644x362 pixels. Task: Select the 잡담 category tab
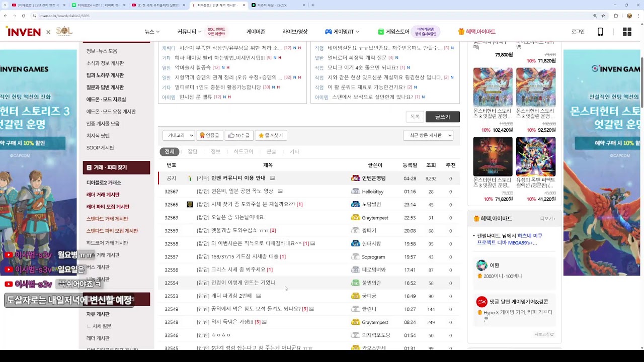pos(193,151)
